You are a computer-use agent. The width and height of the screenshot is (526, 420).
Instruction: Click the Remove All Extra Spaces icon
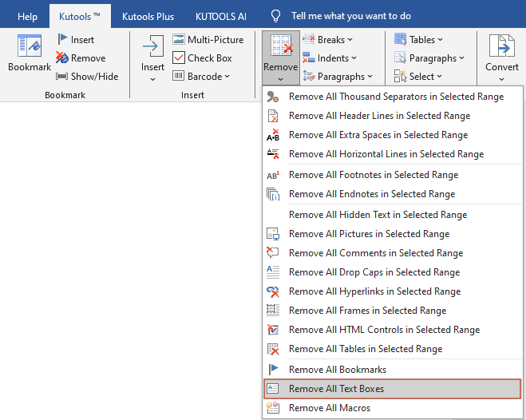(x=273, y=135)
